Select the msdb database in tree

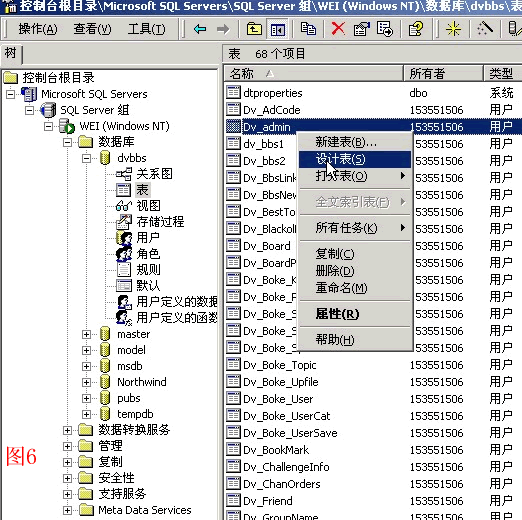coord(130,366)
